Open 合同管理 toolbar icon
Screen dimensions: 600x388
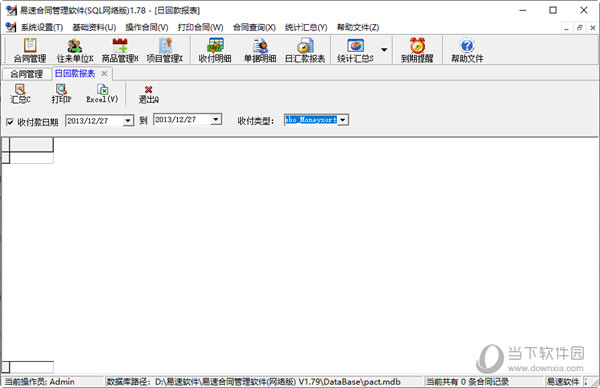coord(30,50)
